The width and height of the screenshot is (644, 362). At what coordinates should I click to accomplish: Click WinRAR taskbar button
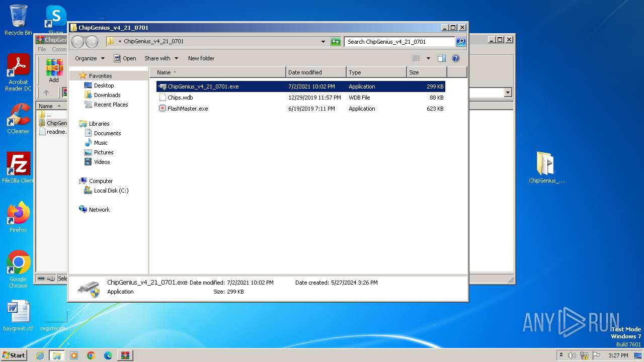pyautogui.click(x=125, y=355)
